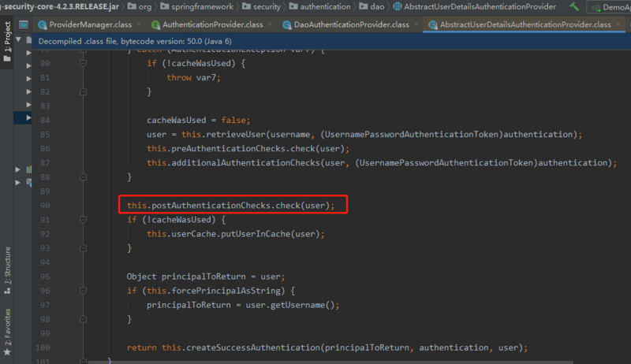The image size is (631, 364).
Task: Click the org folder breadcrumb
Action: 140,6
